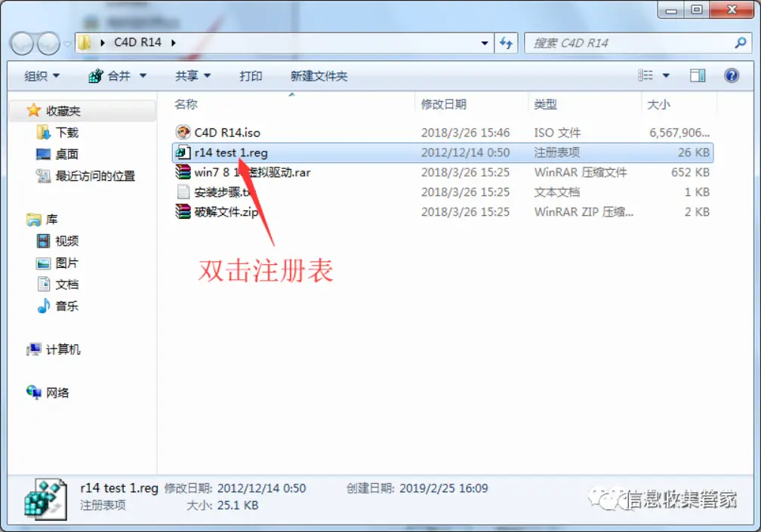Open the view options dropdown arrow

(x=666, y=75)
